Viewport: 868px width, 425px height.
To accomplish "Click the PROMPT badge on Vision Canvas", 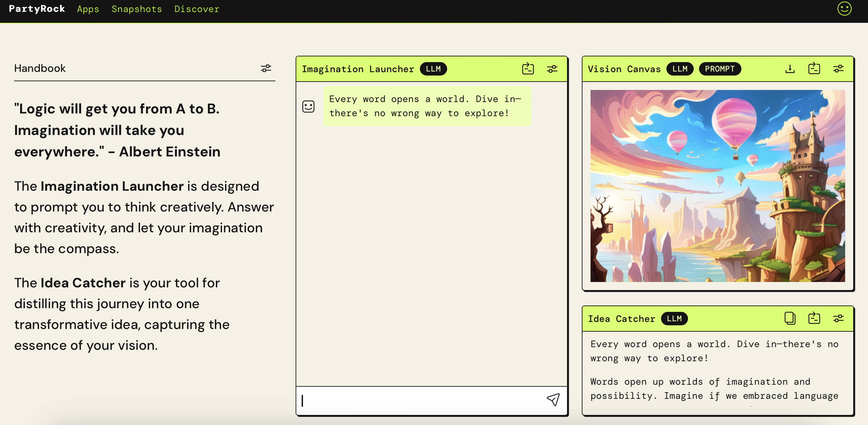I will coord(720,69).
